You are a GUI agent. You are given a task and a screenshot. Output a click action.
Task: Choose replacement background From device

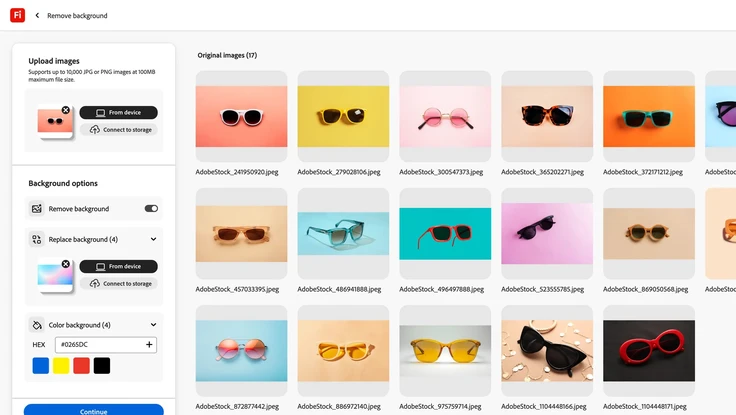(118, 267)
